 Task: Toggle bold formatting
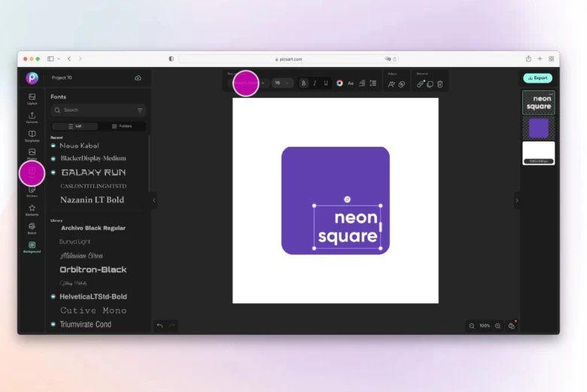click(303, 83)
